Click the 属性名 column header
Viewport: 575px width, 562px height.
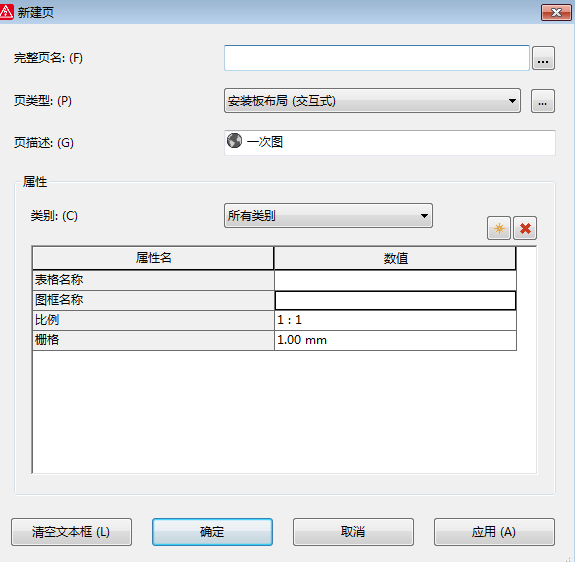pos(153,258)
